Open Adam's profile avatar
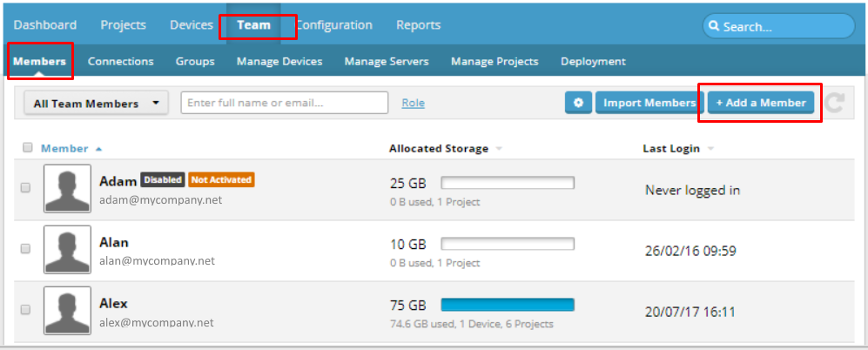 67,188
